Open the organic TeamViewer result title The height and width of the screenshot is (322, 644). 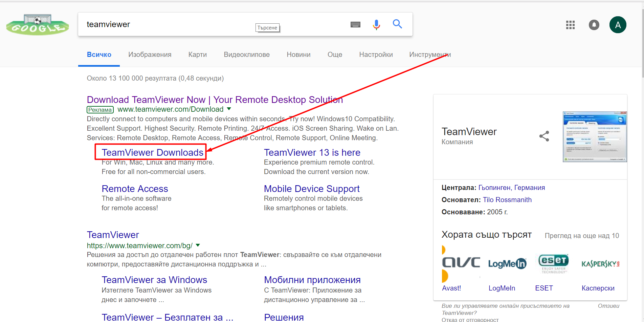pos(113,235)
